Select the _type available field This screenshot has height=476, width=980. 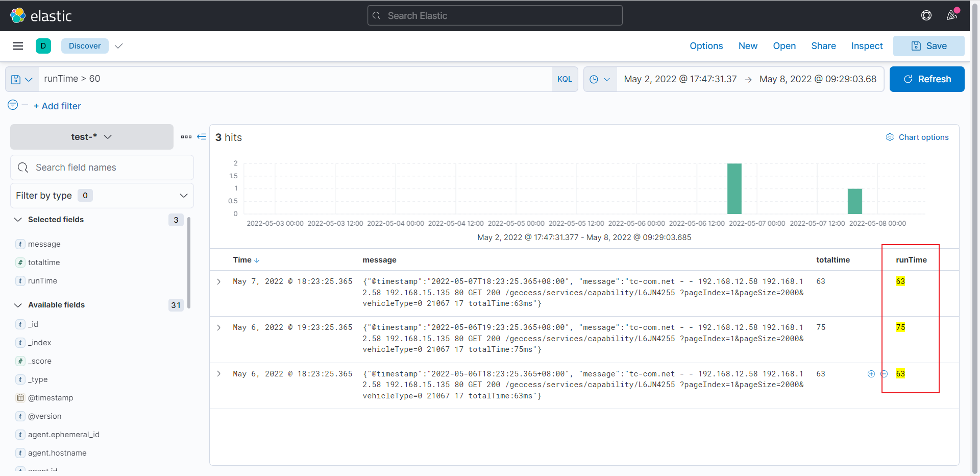38,379
